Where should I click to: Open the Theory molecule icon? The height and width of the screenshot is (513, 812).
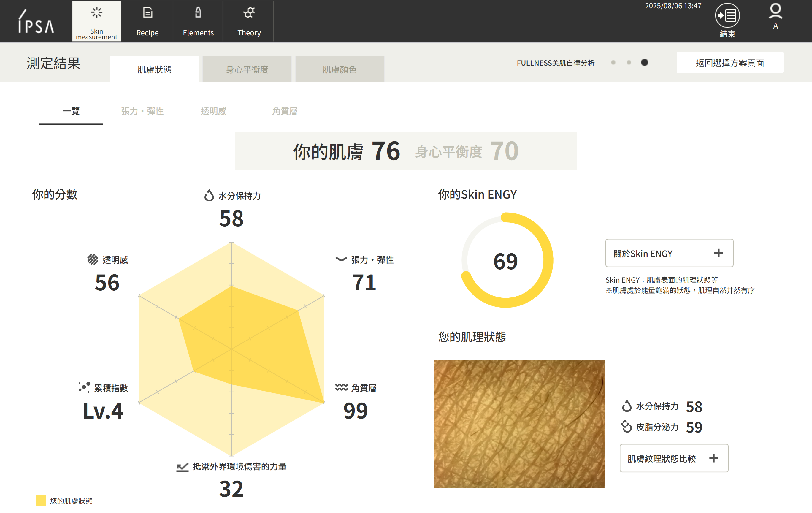[249, 13]
